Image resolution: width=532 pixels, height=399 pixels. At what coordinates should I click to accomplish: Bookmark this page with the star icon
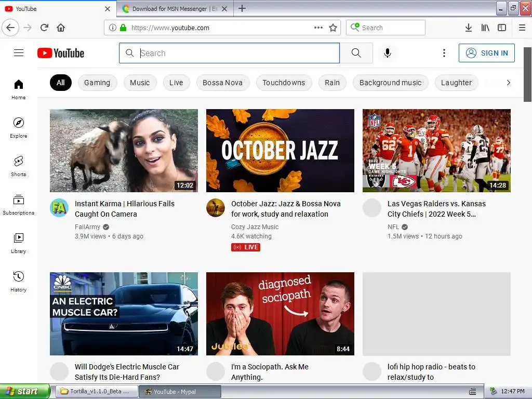point(333,28)
